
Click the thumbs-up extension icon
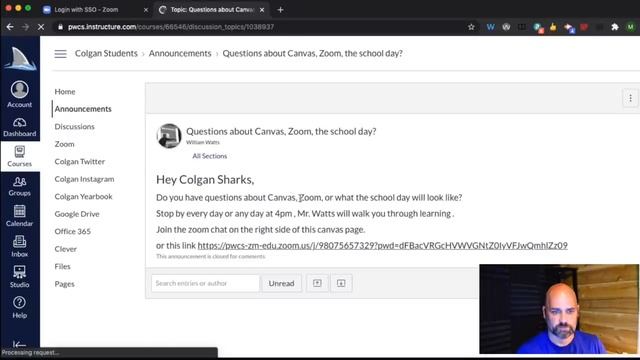click(x=553, y=27)
